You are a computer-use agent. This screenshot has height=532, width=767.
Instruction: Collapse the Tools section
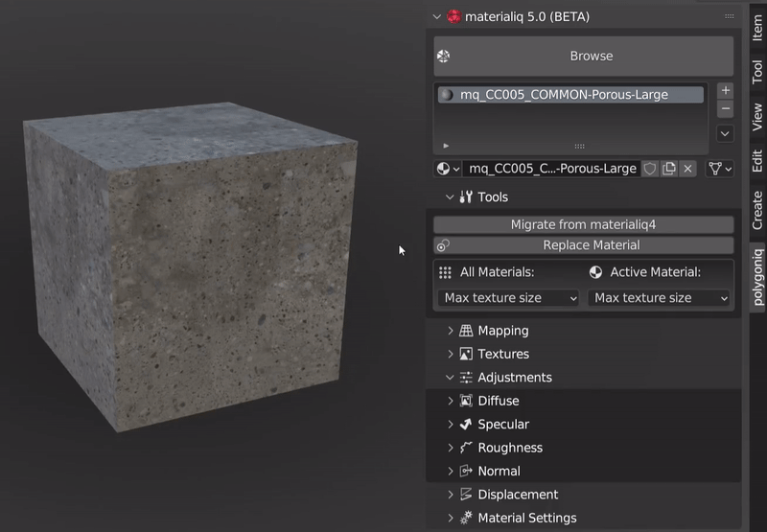[451, 197]
